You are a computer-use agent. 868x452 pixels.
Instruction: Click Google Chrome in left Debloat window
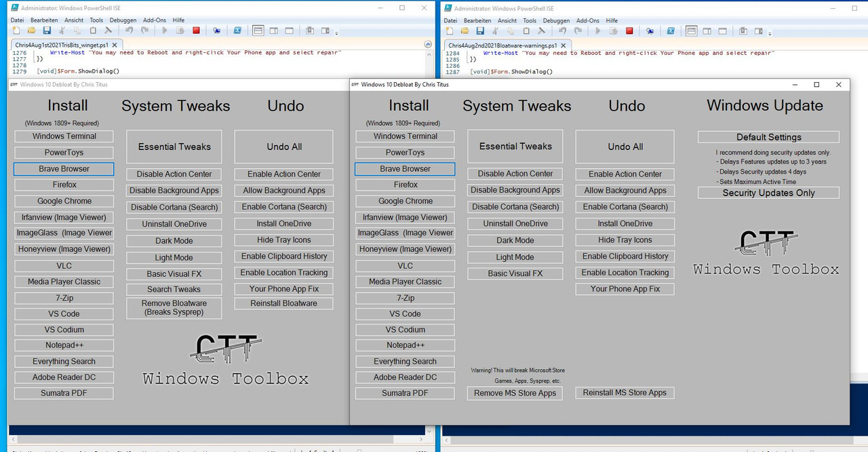(x=64, y=202)
